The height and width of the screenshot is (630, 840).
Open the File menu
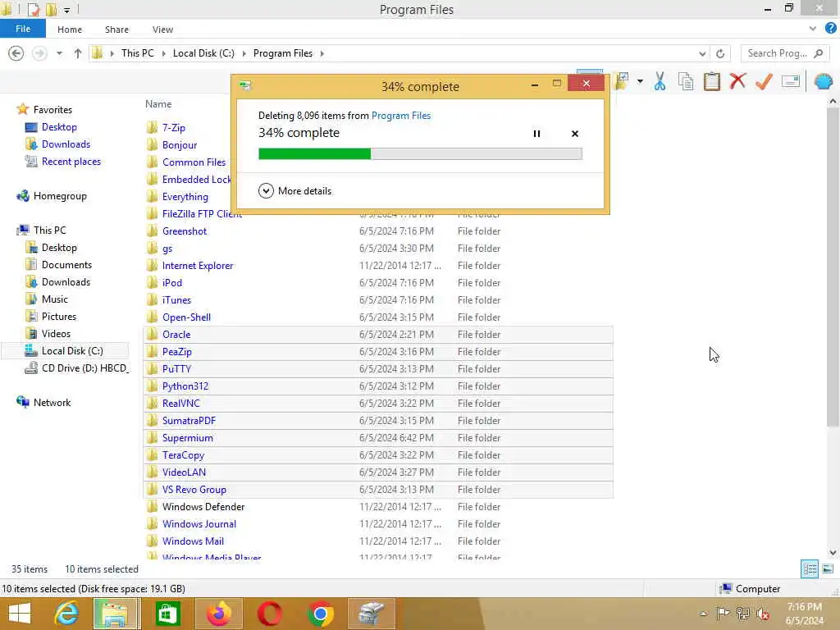[x=22, y=29]
